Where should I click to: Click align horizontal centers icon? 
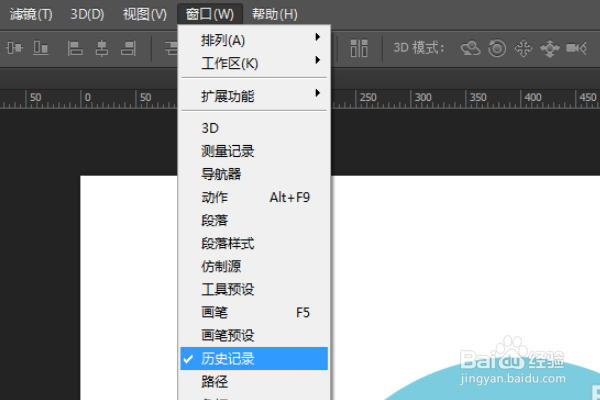tap(101, 49)
